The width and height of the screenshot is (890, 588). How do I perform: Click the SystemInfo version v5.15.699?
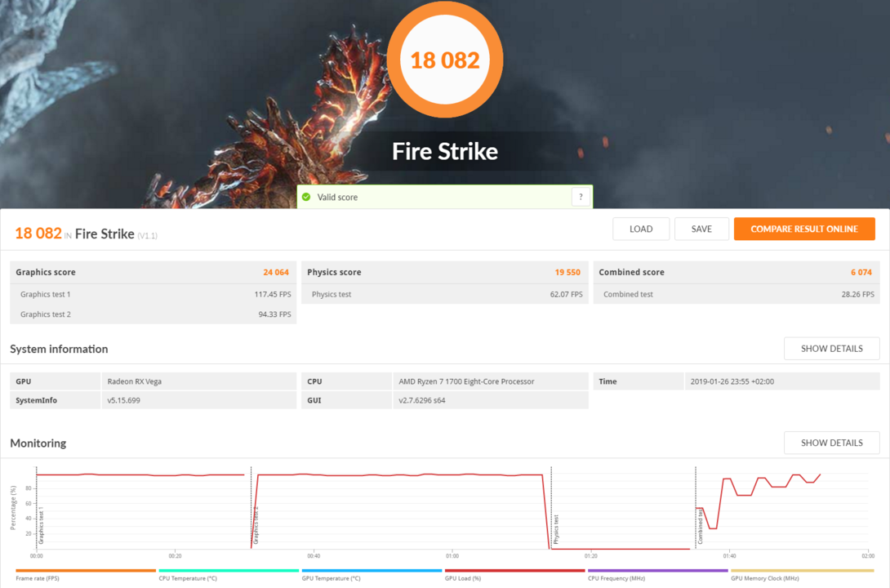tap(124, 400)
